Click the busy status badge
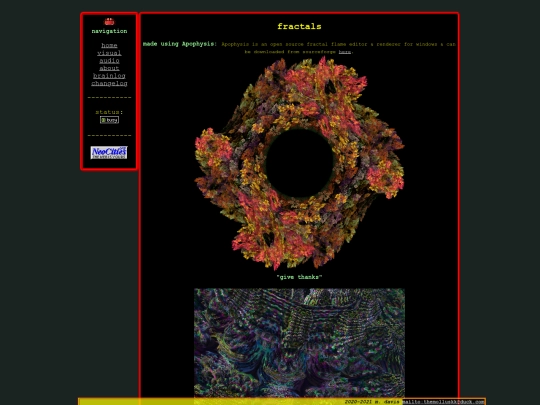 [110, 120]
